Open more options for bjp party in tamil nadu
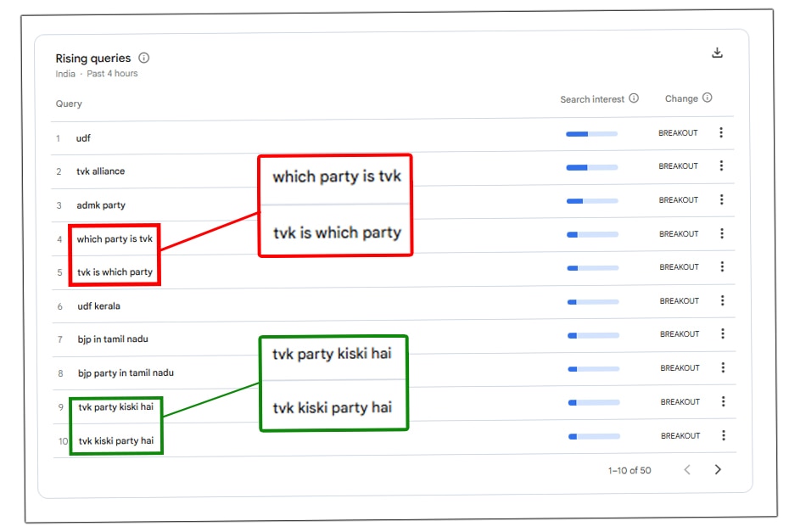This screenshot has width=789, height=532. [723, 367]
